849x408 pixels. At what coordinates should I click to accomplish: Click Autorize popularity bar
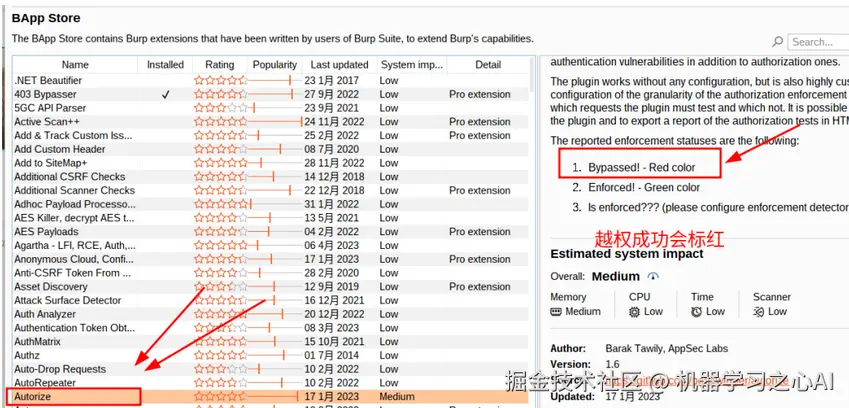(x=273, y=397)
